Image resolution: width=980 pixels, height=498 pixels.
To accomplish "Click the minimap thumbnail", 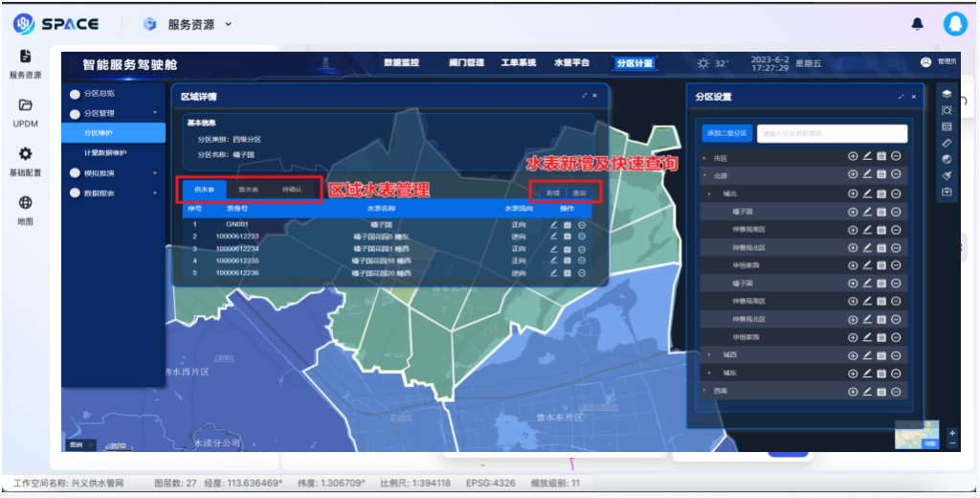I will pyautogui.click(x=917, y=434).
